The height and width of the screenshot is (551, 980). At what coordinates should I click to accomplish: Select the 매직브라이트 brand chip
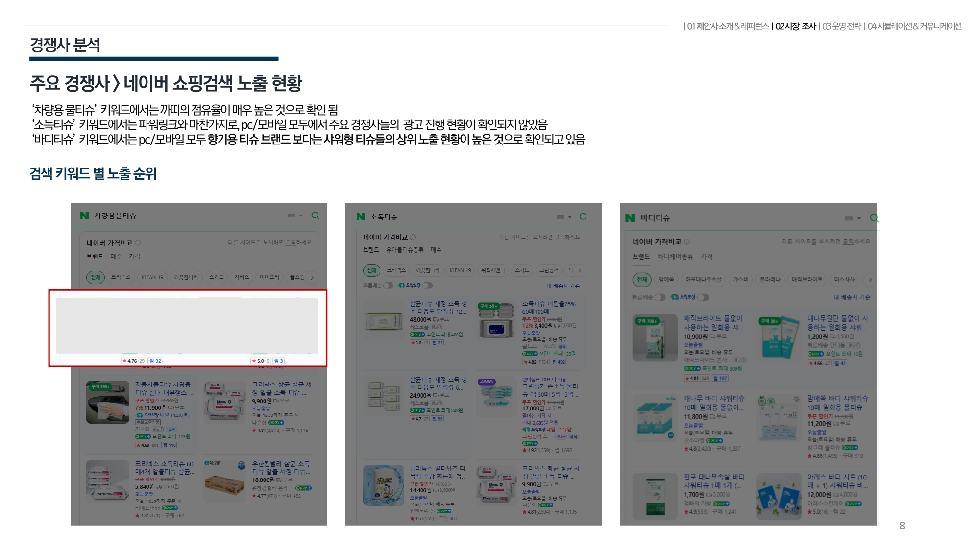click(807, 280)
